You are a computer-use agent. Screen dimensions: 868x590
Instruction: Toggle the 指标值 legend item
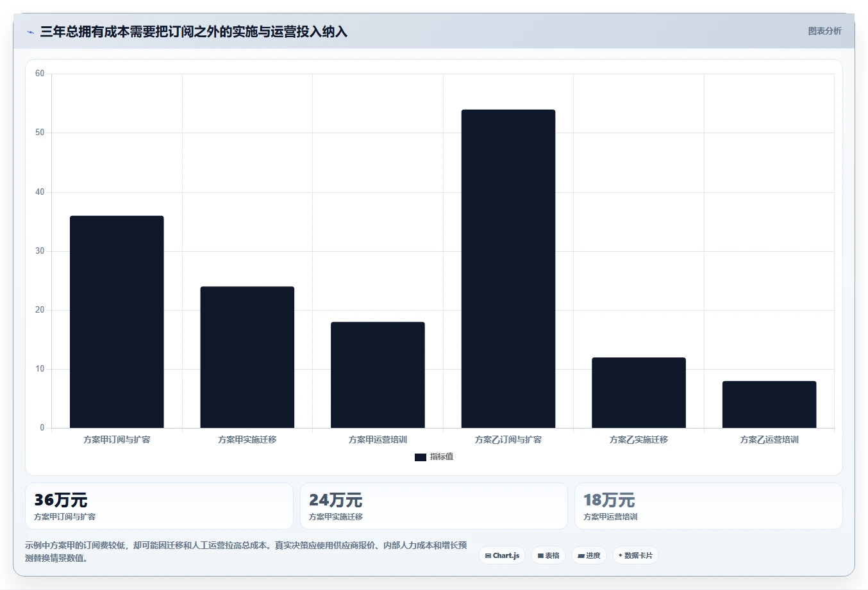pos(434,457)
